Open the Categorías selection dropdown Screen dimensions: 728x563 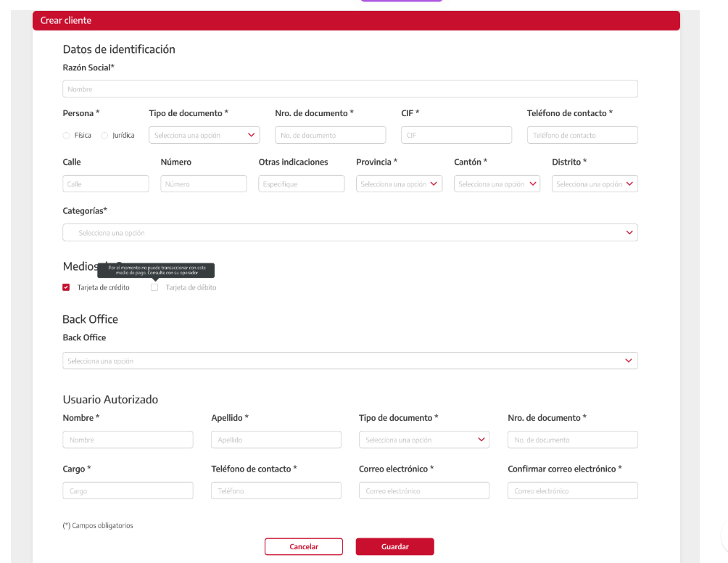tap(350, 233)
